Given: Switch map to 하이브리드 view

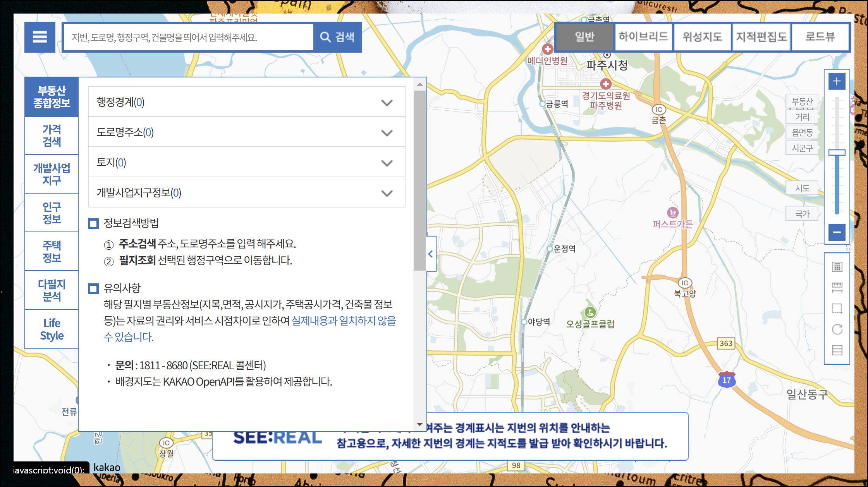Looking at the screenshot, I should (x=643, y=37).
